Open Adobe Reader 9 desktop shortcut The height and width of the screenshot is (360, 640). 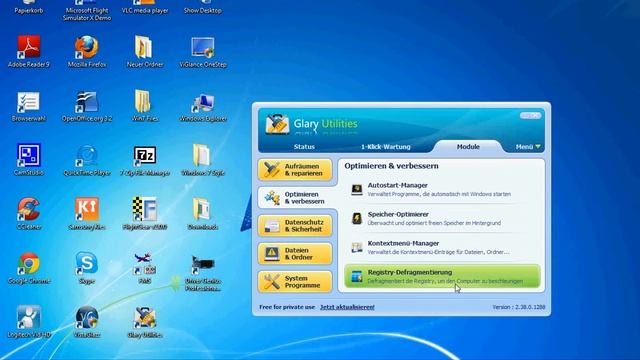tap(29, 47)
